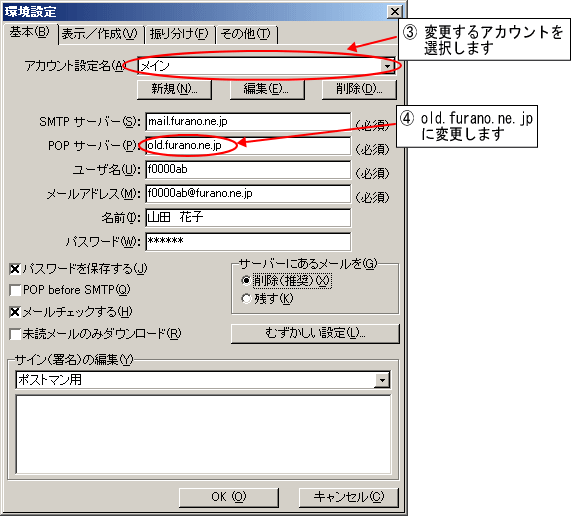Select the その他 tab

246,34
